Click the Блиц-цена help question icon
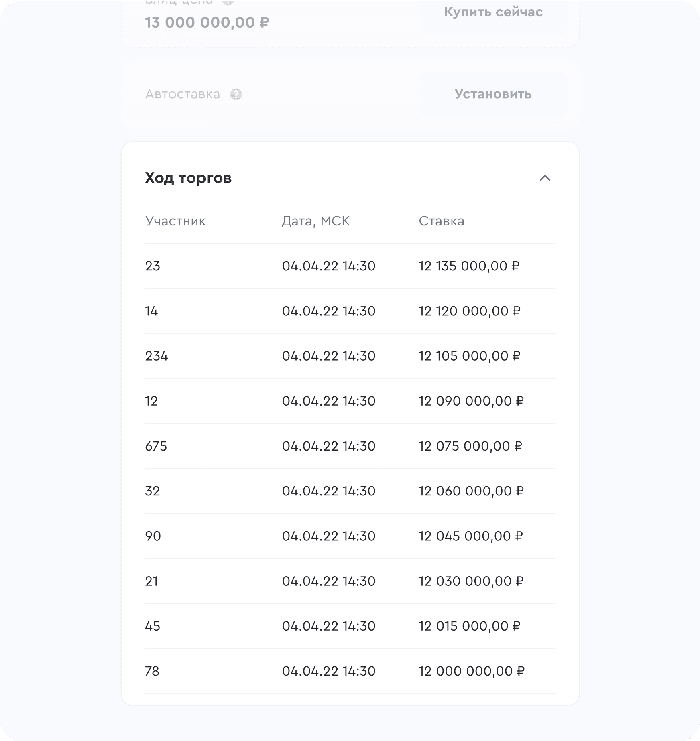Image resolution: width=700 pixels, height=741 pixels. tap(228, 2)
